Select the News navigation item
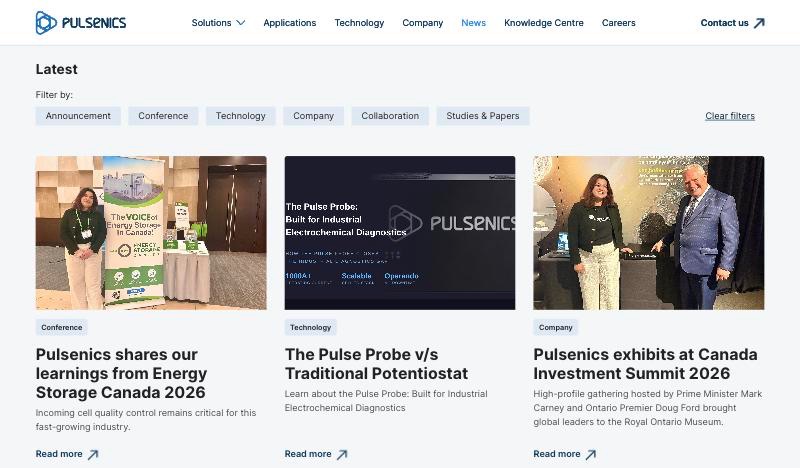Screen dimensions: 800x468 point(473,22)
